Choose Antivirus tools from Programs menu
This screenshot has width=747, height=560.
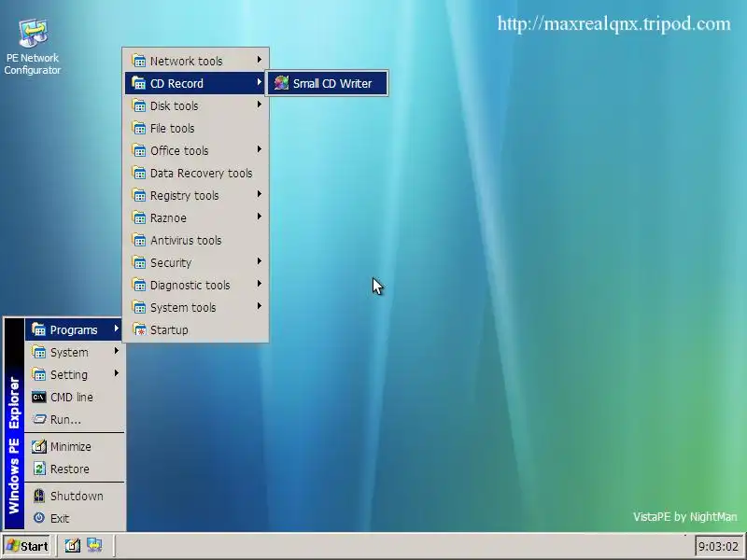(195, 240)
